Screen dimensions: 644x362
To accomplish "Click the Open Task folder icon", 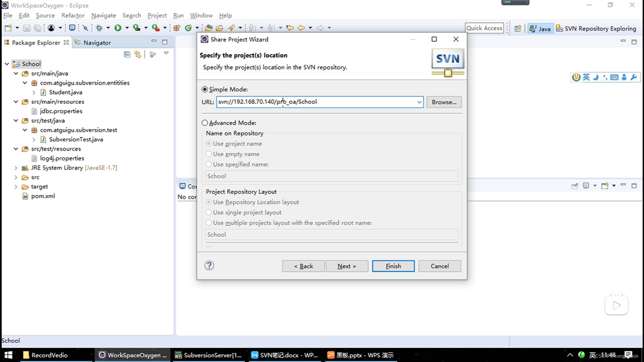I will click(x=219, y=28).
